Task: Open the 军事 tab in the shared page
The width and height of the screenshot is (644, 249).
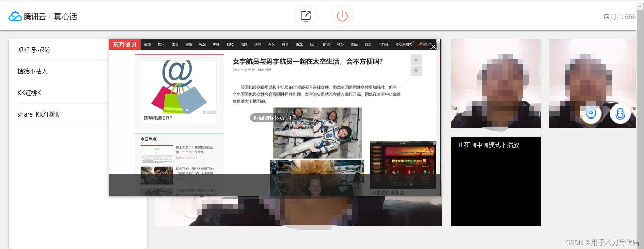Action: coord(148,44)
